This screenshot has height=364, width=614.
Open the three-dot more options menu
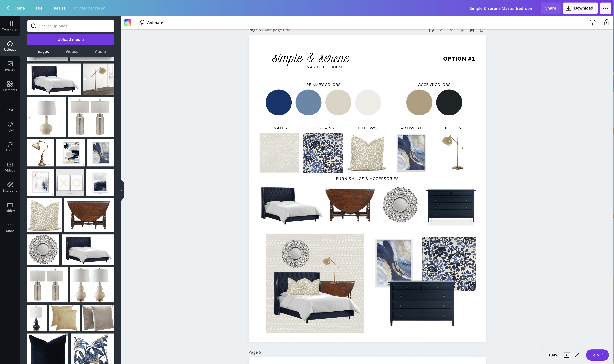coord(605,8)
